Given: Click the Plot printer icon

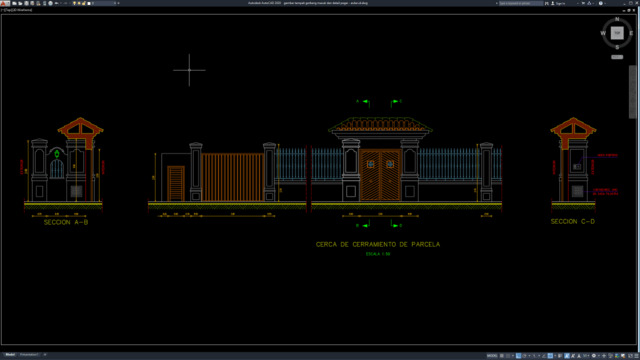Looking at the screenshot, I should [51, 3].
